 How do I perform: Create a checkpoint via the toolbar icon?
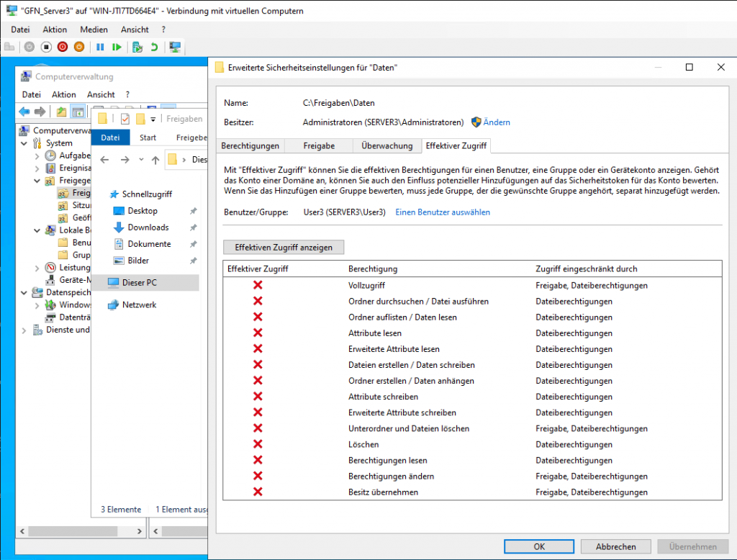pos(137,47)
